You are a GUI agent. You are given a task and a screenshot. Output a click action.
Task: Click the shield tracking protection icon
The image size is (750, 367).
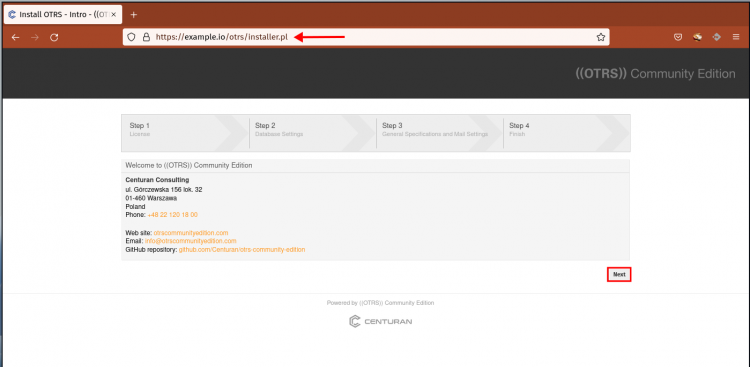click(133, 37)
